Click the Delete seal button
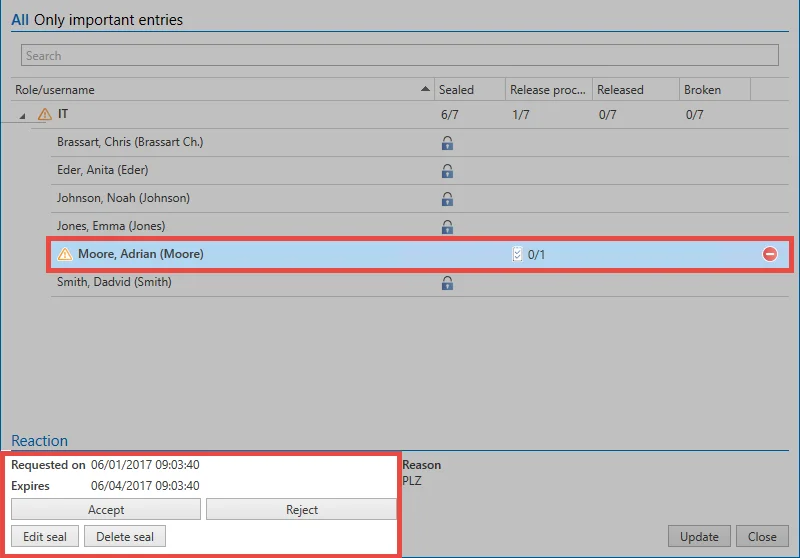Image resolution: width=800 pixels, height=558 pixels. click(125, 537)
